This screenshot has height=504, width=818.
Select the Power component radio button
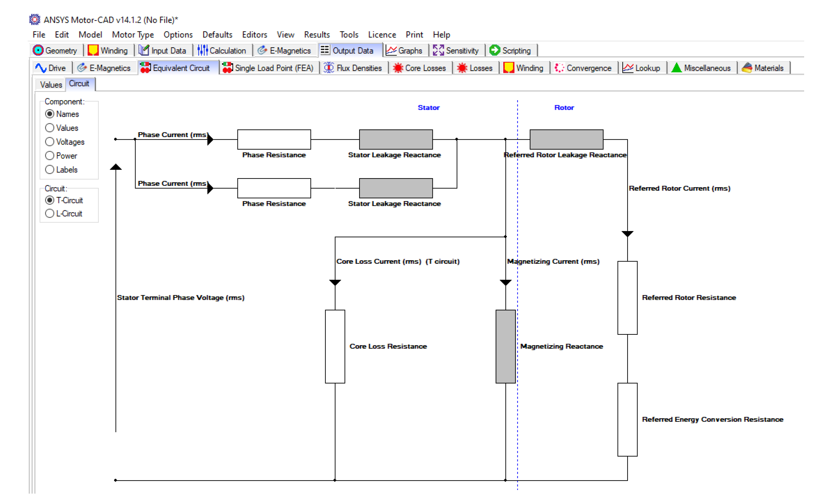click(x=50, y=156)
